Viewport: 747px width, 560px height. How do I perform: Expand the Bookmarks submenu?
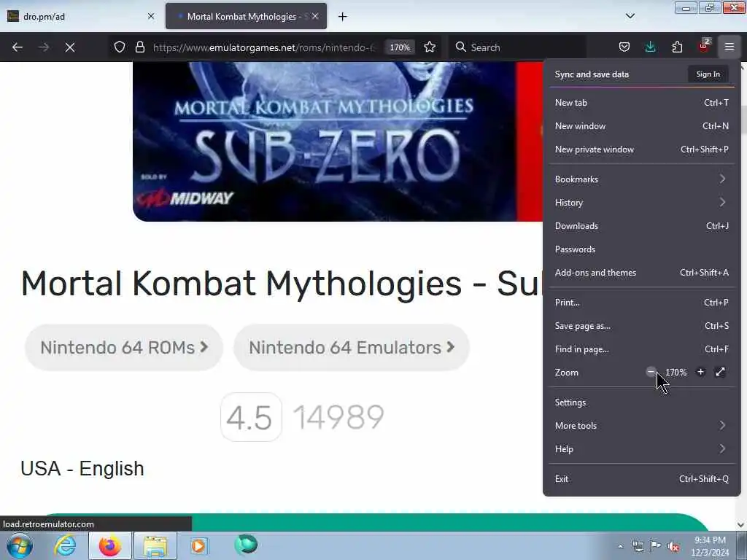[x=642, y=179]
